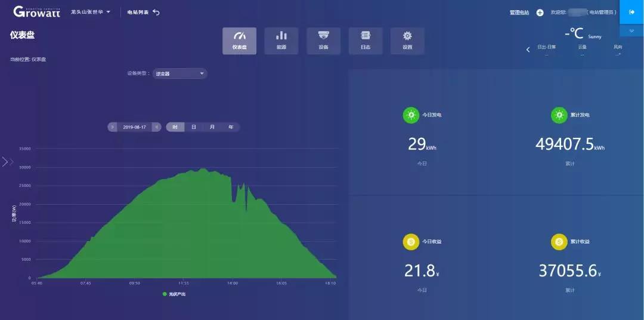Open the 设备类型 逆变器 dropdown
Screen dimensions: 644x320
tap(179, 73)
